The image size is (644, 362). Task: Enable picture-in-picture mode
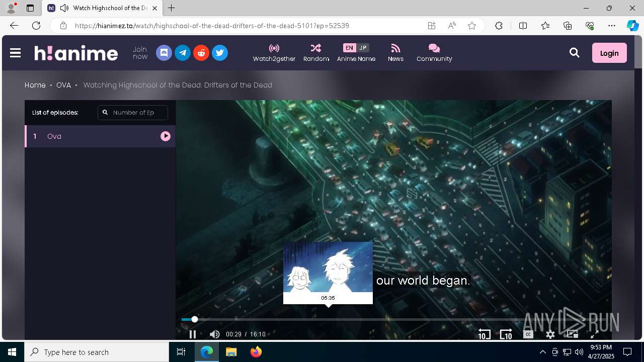click(x=572, y=334)
